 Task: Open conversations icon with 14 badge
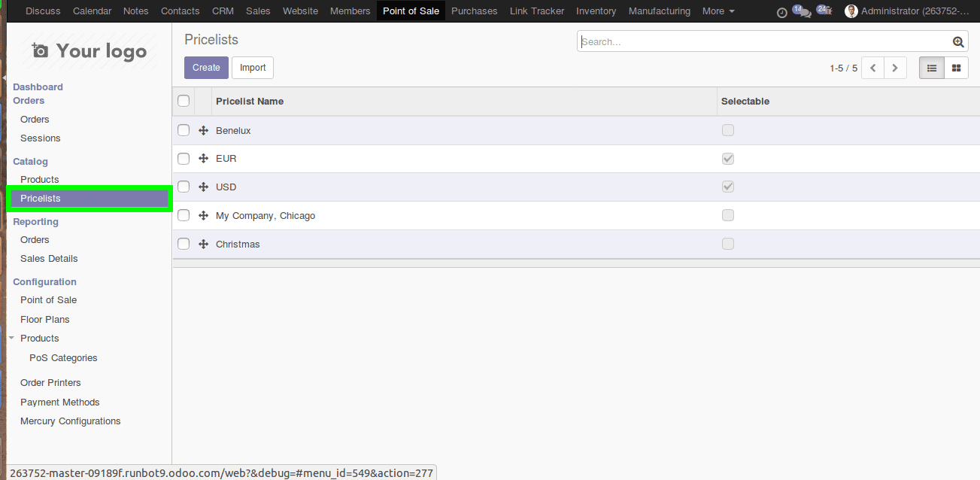[802, 11]
